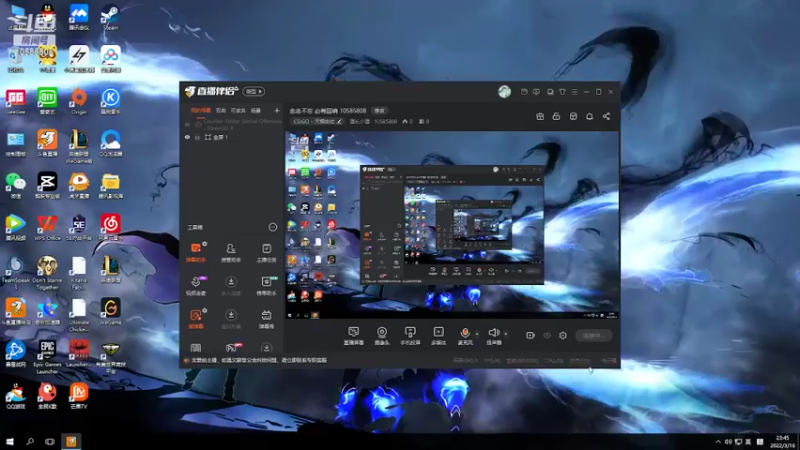Open the 弹幕秀 tool
Screen dimensions: 800x450
coord(266,319)
